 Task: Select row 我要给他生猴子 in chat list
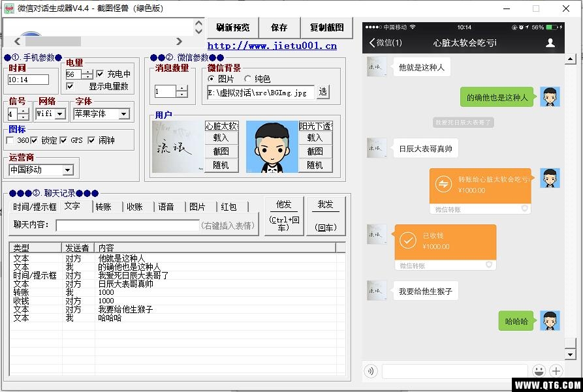(178, 309)
